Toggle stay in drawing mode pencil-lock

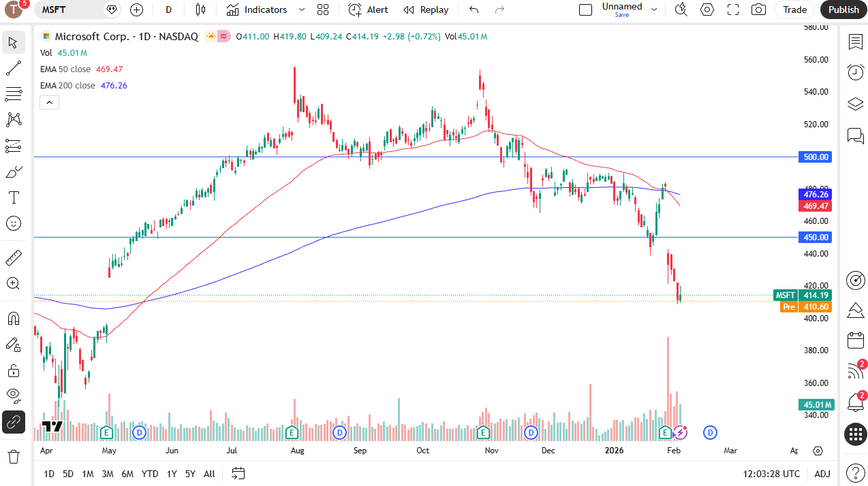pyautogui.click(x=13, y=344)
